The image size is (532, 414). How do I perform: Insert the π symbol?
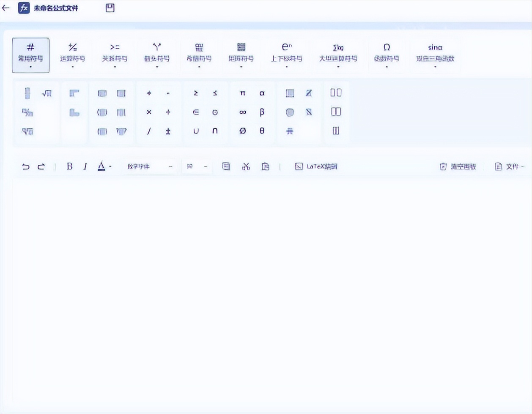[242, 93]
